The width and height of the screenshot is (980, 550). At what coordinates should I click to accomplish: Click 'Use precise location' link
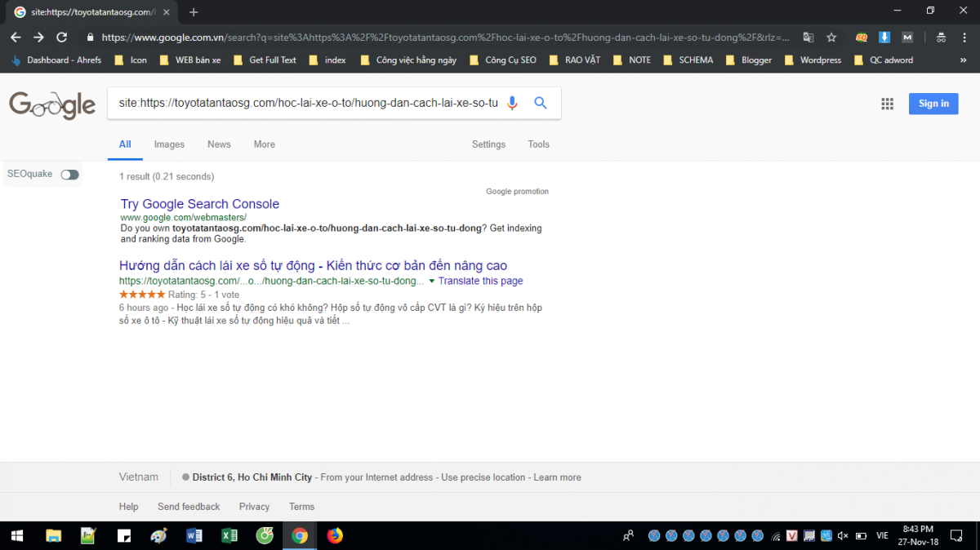click(x=483, y=477)
